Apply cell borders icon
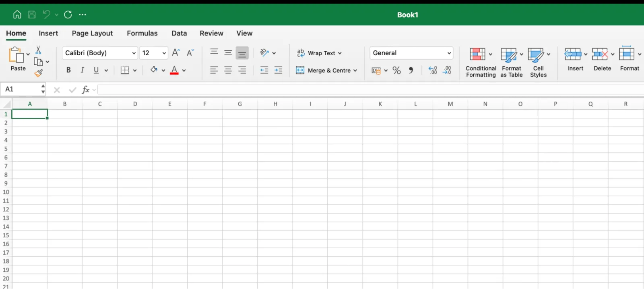 (x=125, y=70)
